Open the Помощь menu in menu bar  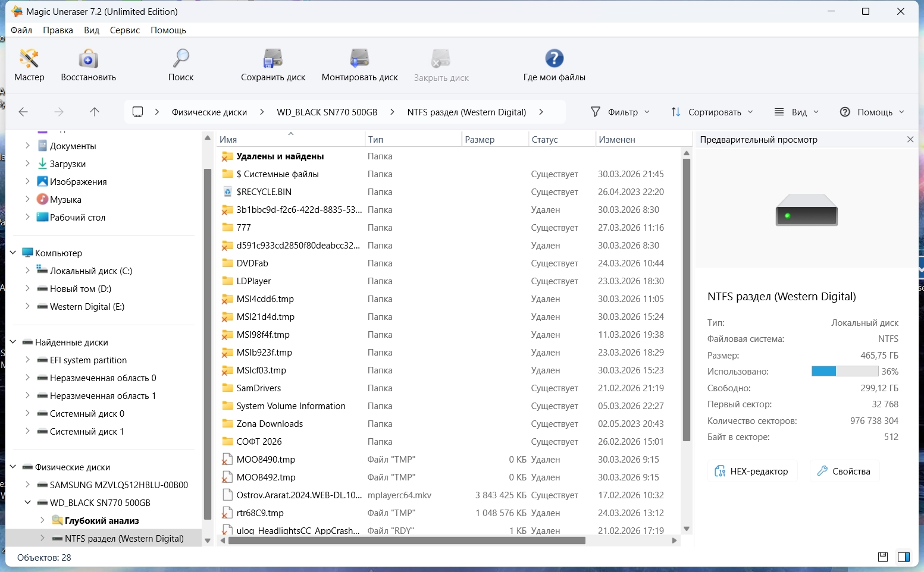point(168,30)
